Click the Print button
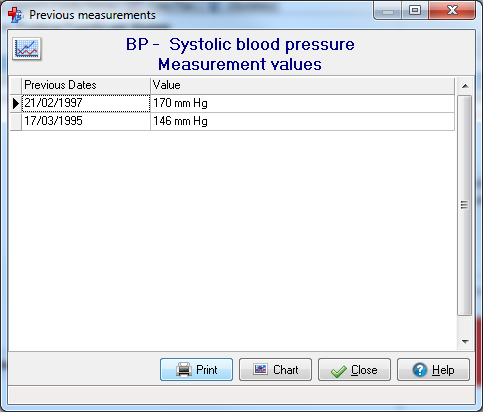 (196, 370)
